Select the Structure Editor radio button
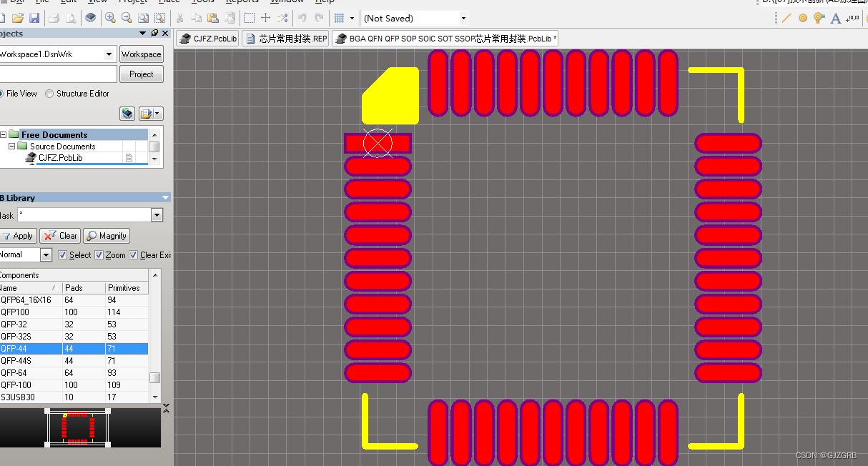 coord(49,94)
